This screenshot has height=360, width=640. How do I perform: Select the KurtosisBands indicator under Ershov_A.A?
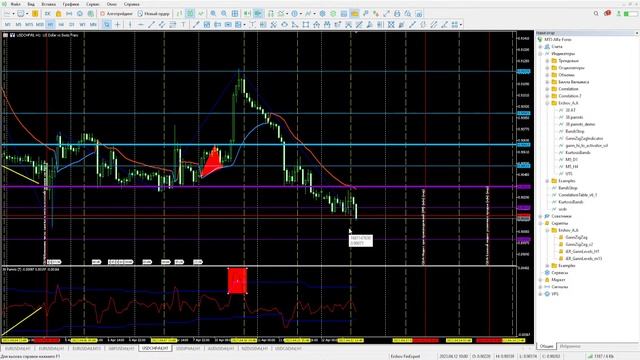[x=578, y=152]
